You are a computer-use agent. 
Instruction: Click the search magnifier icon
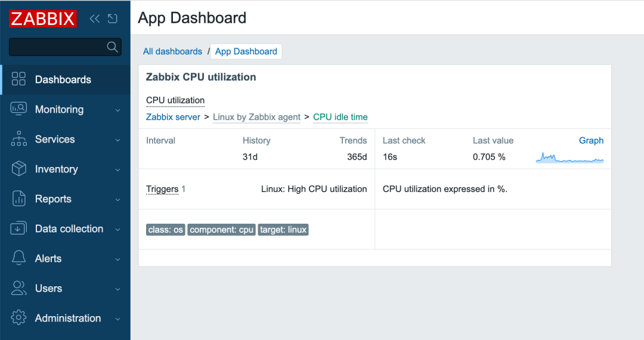112,47
